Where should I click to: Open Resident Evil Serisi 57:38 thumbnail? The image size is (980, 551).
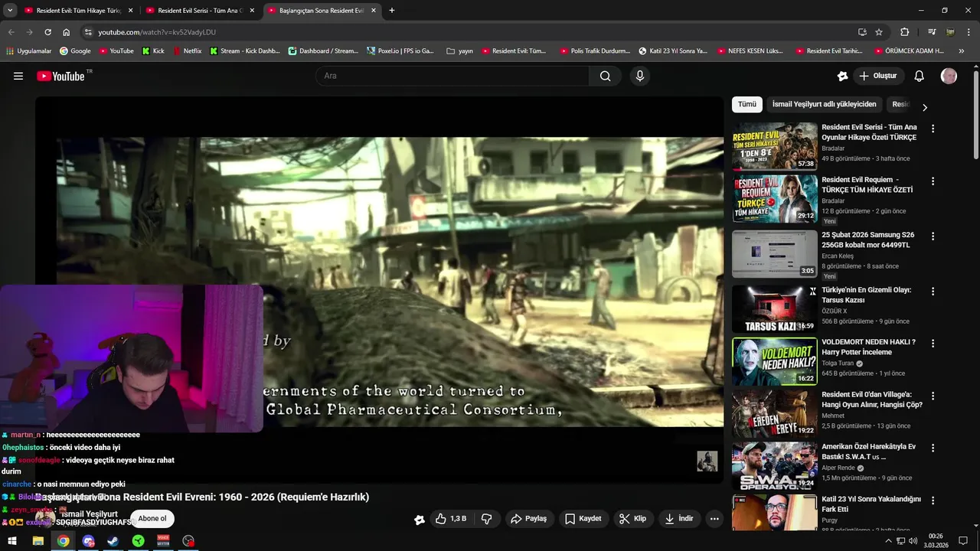[x=774, y=146]
